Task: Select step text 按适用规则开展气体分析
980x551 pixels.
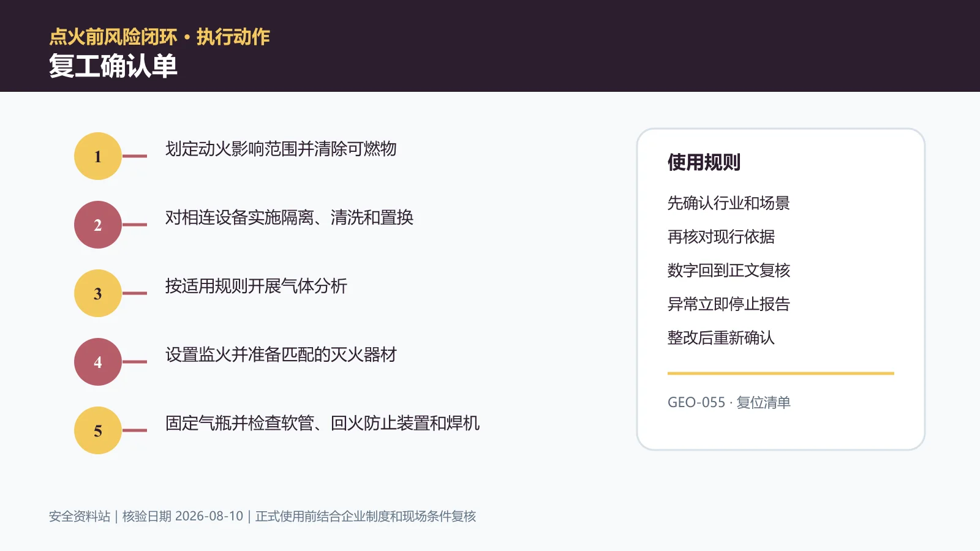Action: [256, 286]
